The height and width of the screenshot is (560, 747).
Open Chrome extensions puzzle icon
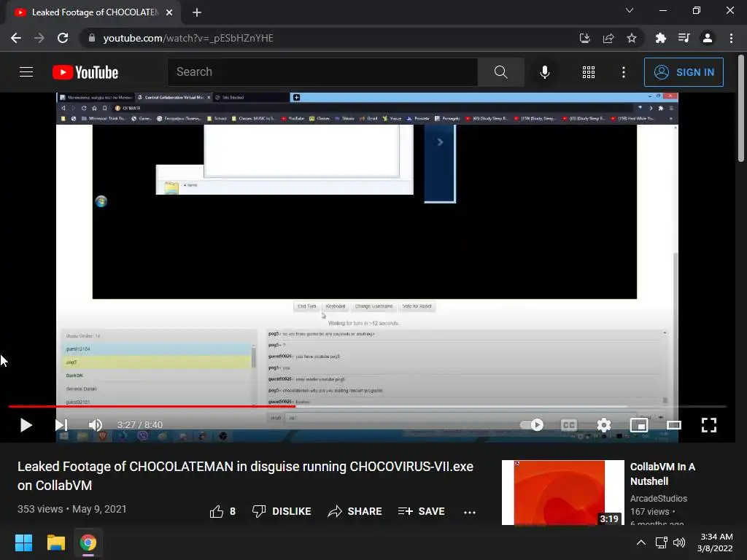coord(660,38)
